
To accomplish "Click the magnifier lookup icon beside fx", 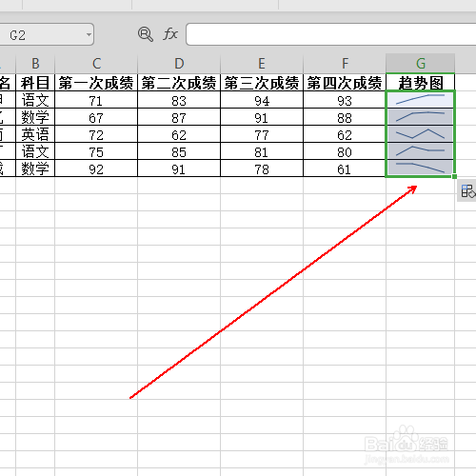I will 146,34.
